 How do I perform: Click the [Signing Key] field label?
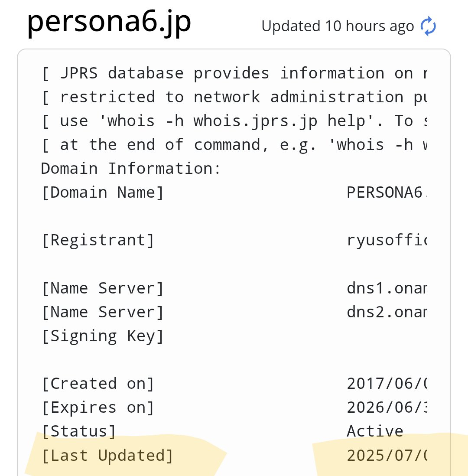[x=103, y=336]
